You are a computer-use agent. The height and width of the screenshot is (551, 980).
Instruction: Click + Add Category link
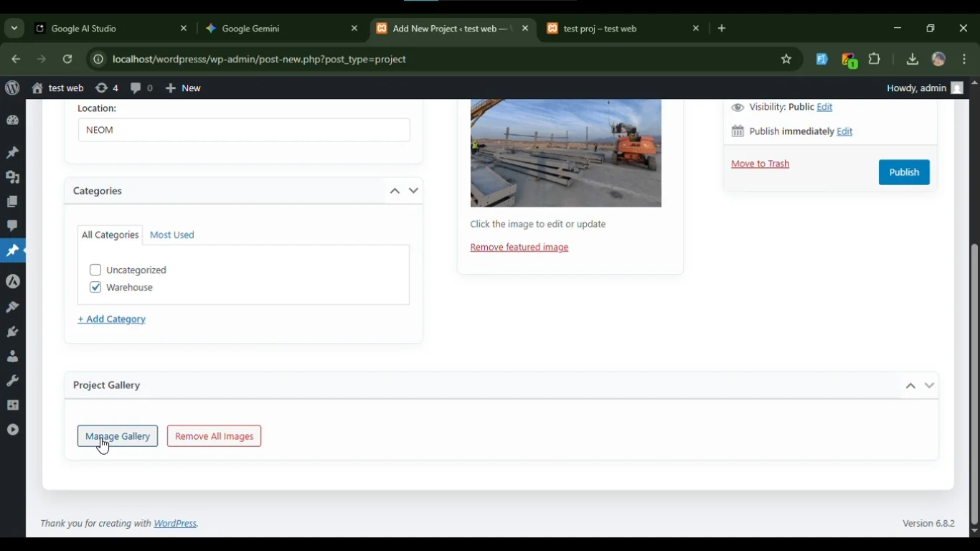point(112,319)
